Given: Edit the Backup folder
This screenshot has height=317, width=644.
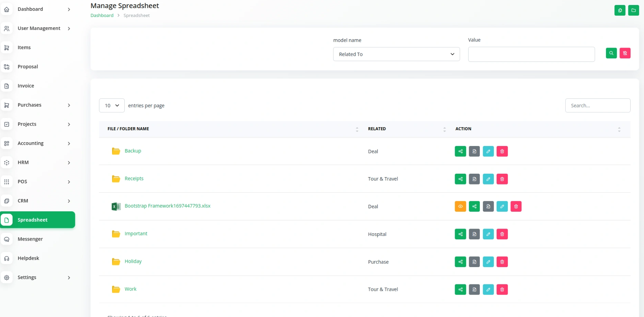Looking at the screenshot, I should (488, 151).
